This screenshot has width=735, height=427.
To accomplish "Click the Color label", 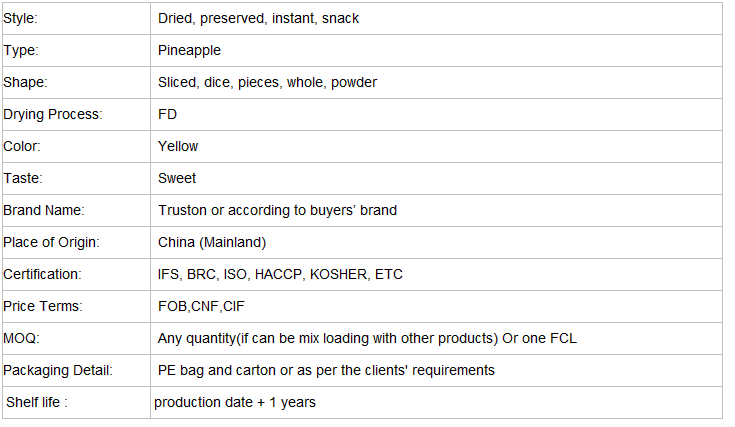I will click(22, 146).
